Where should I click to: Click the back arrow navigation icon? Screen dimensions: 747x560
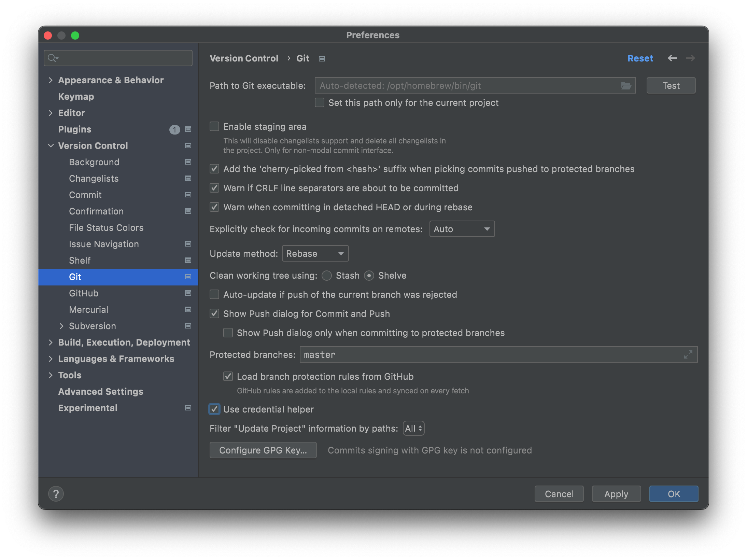[x=672, y=58]
